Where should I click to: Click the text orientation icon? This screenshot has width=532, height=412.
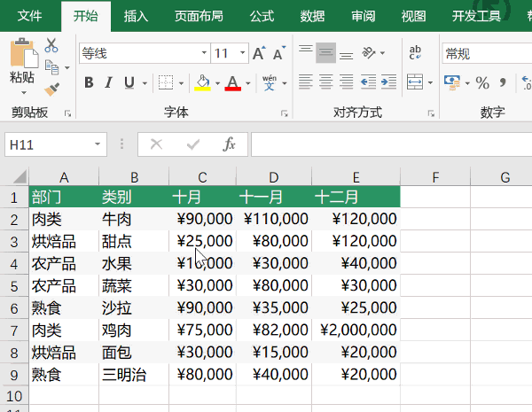369,52
